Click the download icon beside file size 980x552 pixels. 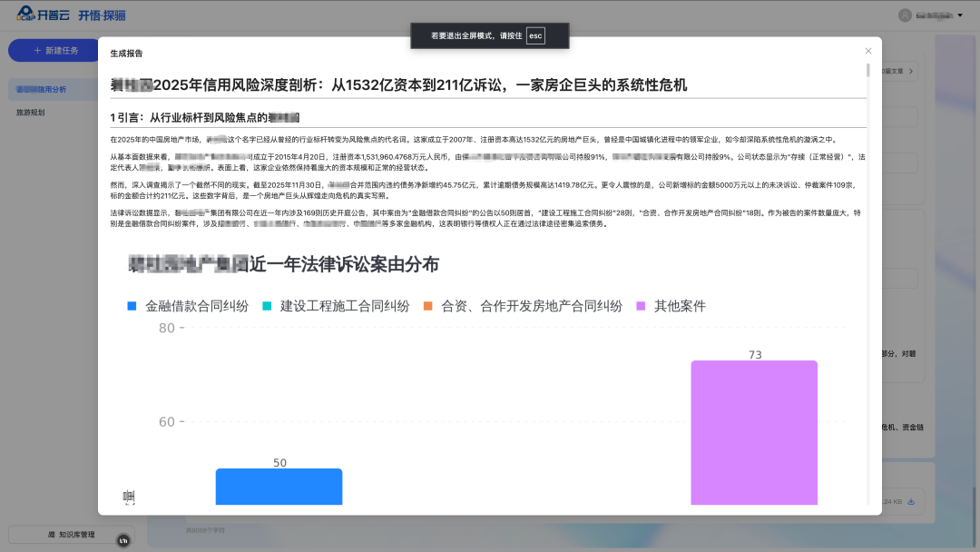click(910, 501)
